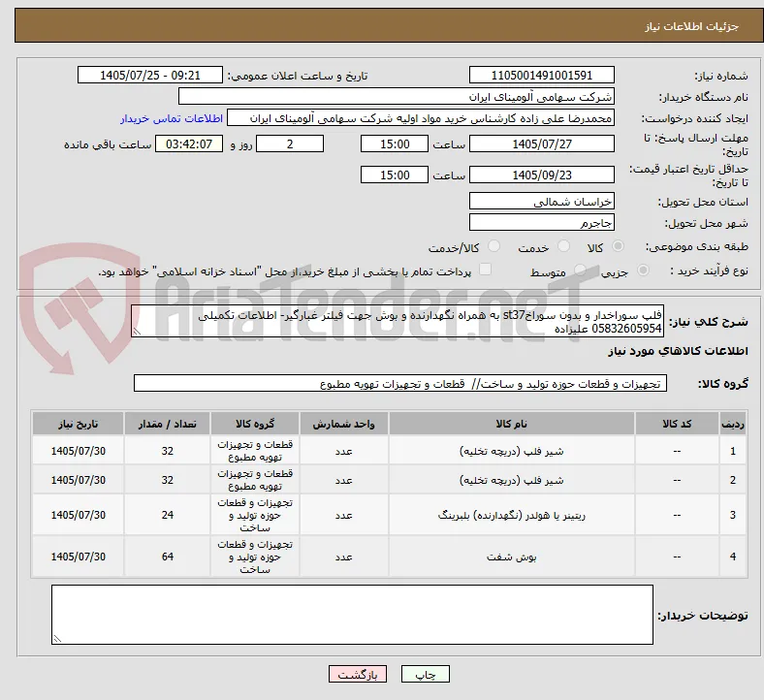Click the price validity date 1405/09/23
The width and height of the screenshot is (764, 700).
542,175
